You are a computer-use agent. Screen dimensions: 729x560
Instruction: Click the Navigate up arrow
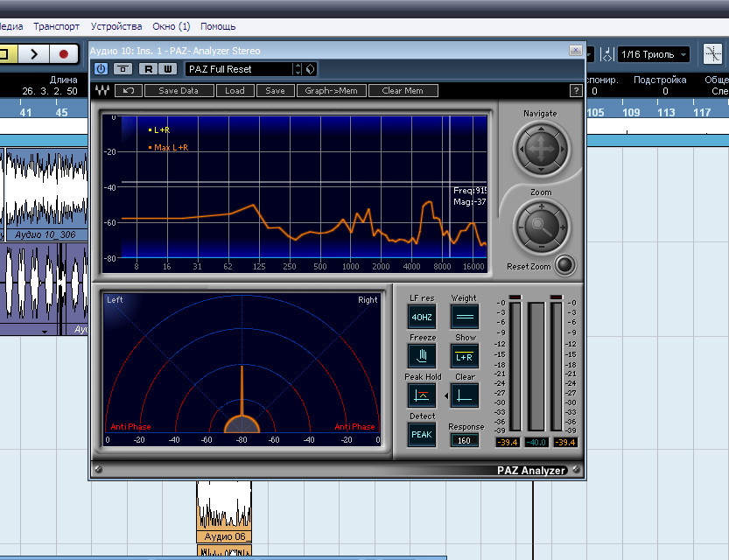pyautogui.click(x=541, y=129)
